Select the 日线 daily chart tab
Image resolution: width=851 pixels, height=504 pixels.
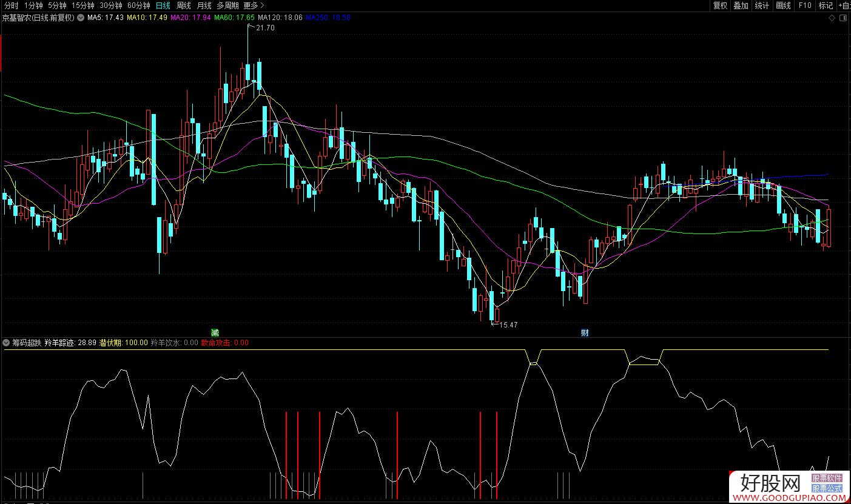coord(163,5)
